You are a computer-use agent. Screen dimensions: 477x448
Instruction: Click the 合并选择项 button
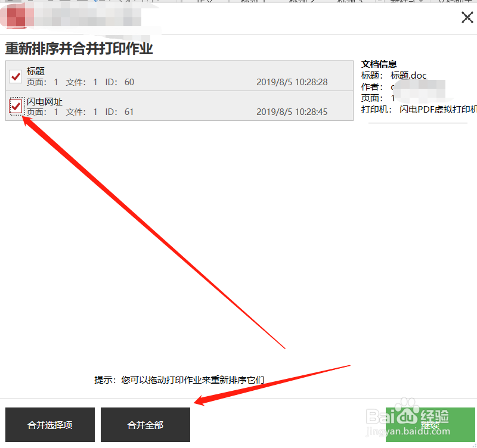click(x=50, y=425)
